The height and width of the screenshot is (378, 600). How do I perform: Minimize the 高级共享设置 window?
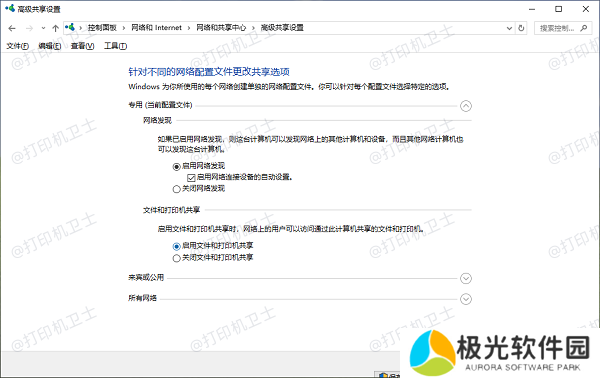coord(532,9)
